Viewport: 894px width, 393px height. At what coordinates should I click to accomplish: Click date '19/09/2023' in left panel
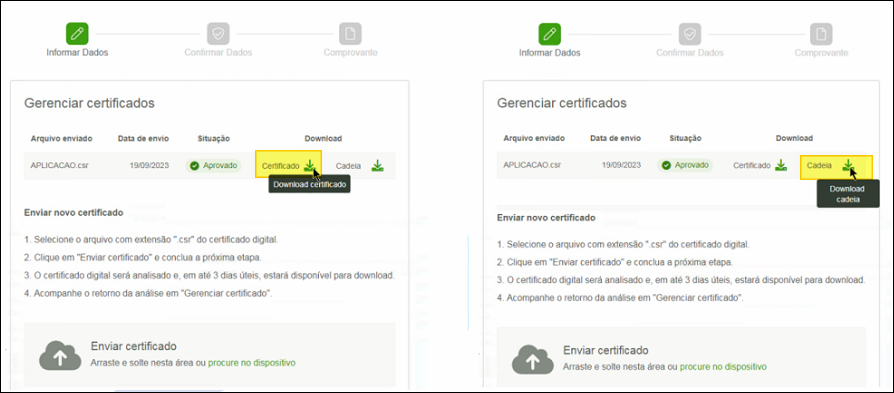(149, 166)
